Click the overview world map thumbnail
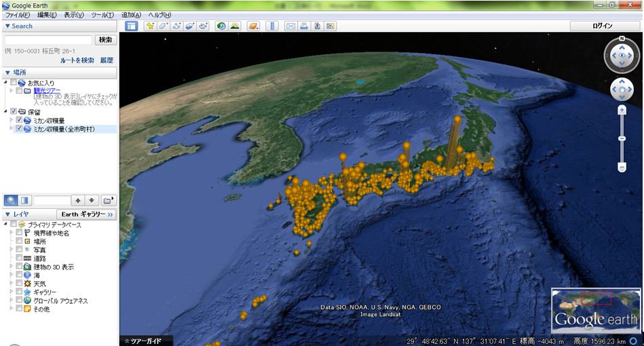644x346 pixels. point(596,310)
